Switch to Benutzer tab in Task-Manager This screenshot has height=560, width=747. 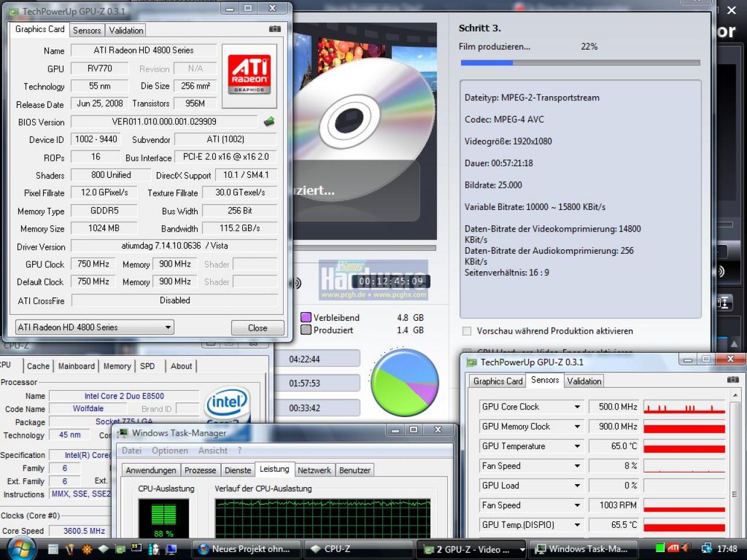click(x=355, y=470)
